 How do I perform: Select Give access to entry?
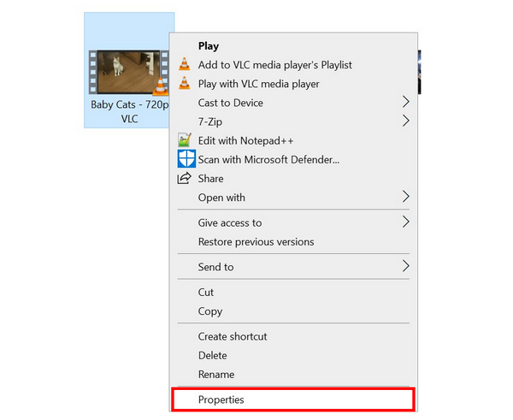click(x=293, y=222)
